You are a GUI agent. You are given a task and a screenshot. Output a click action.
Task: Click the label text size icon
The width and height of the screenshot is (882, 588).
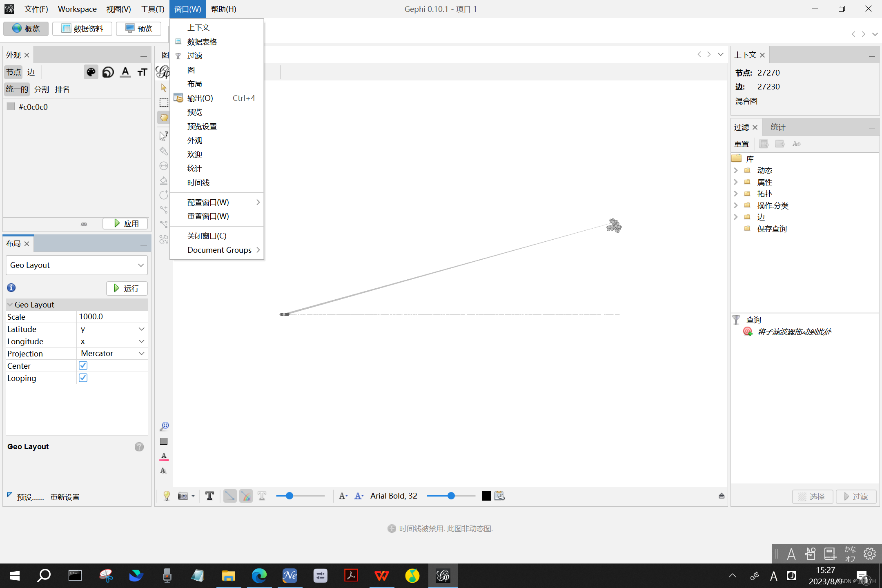[142, 72]
